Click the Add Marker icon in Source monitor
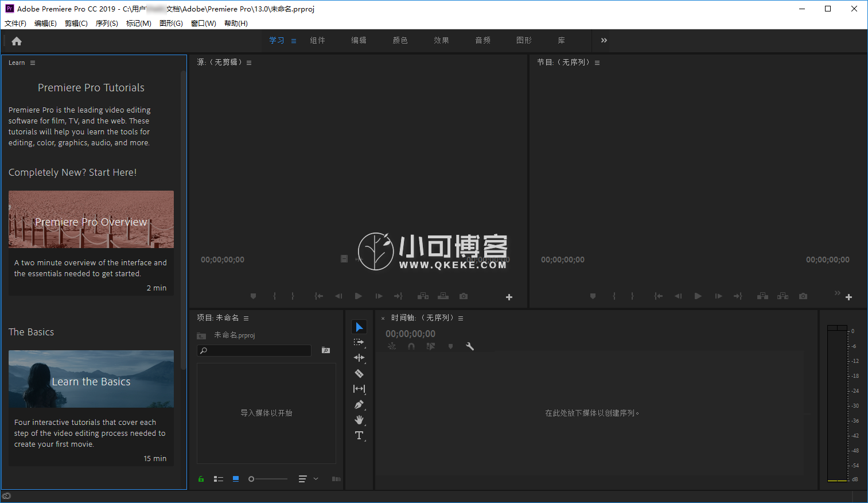The width and height of the screenshot is (868, 503). pyautogui.click(x=253, y=296)
